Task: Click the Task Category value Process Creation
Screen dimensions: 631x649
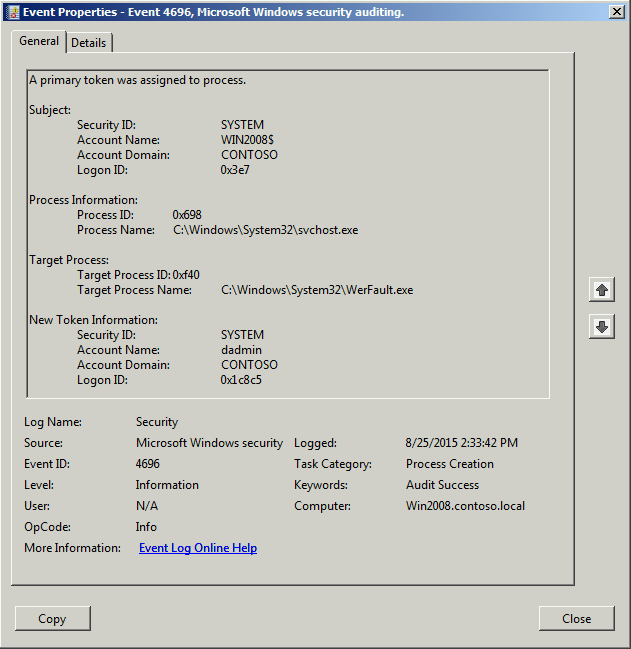Action: pos(449,464)
